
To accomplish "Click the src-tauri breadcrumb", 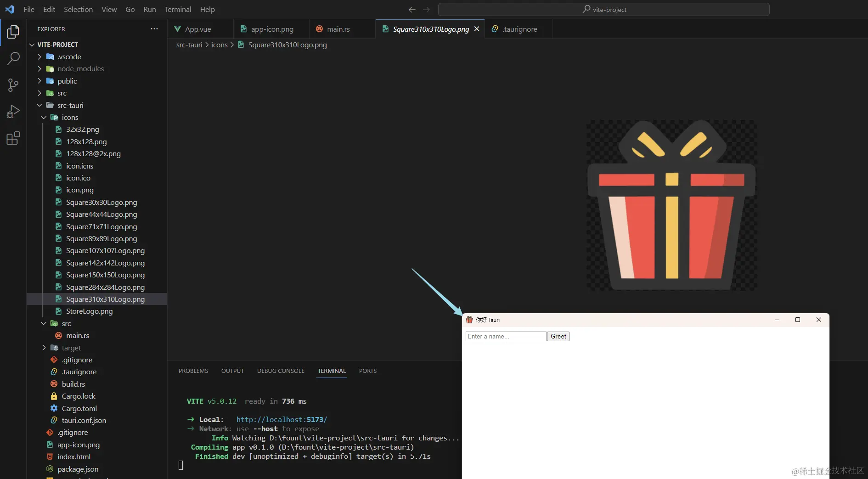I will pyautogui.click(x=189, y=45).
